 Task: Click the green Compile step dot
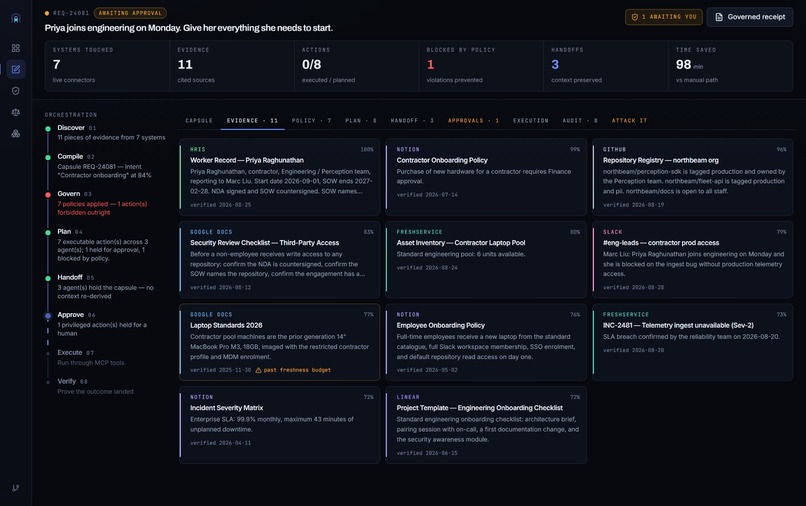48,157
